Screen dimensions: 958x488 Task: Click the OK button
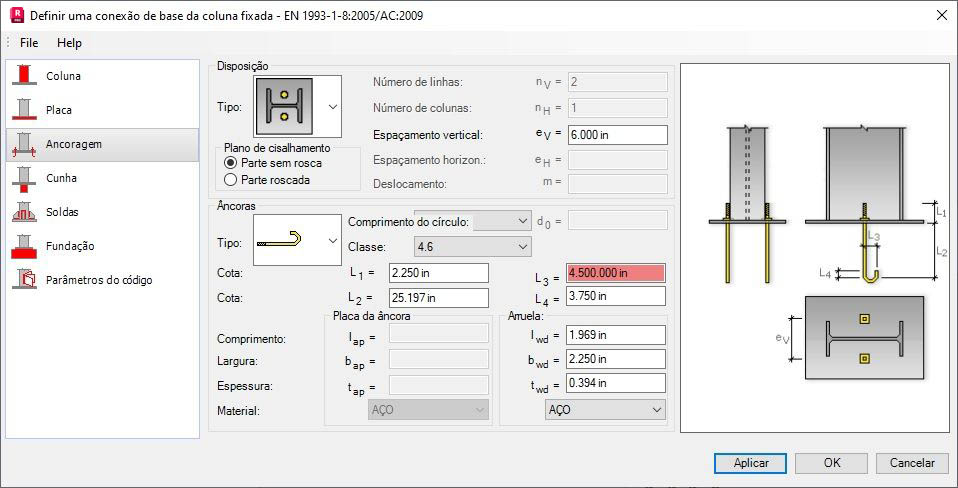pyautogui.click(x=832, y=463)
